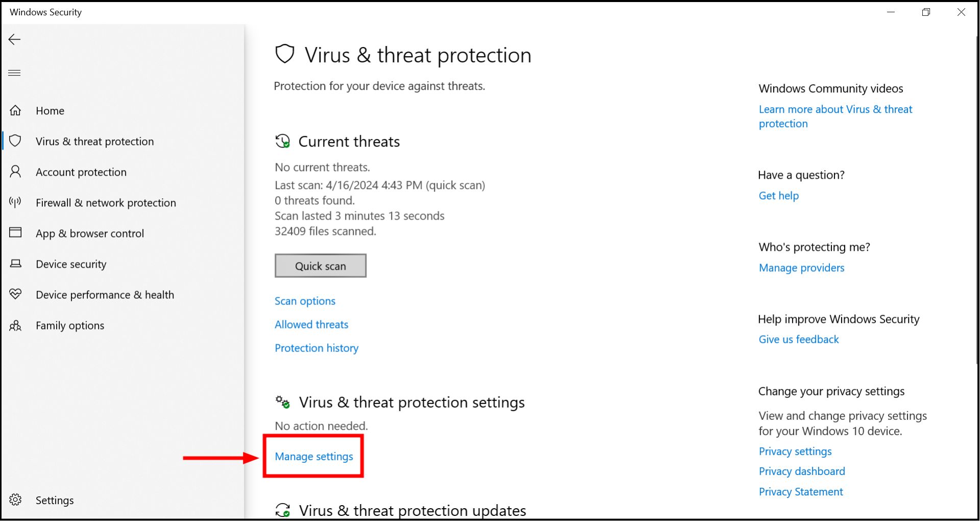Open Account protection via its person icon
Image resolution: width=980 pixels, height=521 pixels.
pos(16,172)
